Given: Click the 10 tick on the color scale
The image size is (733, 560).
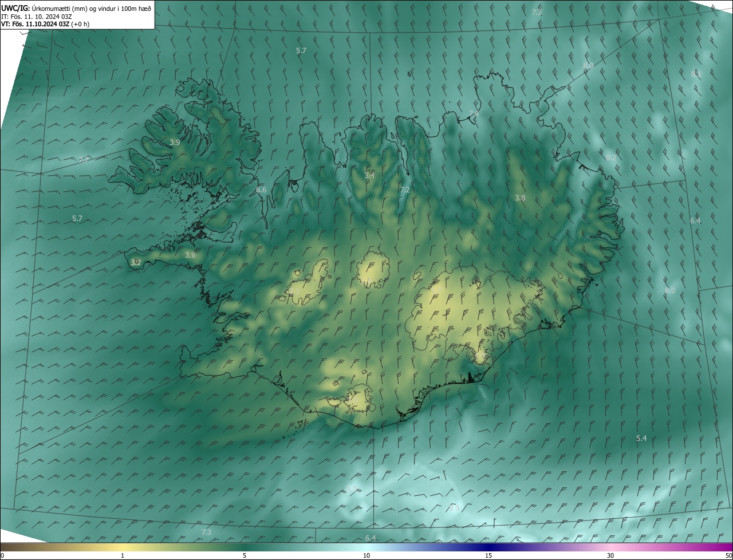Looking at the screenshot, I should 366,555.
